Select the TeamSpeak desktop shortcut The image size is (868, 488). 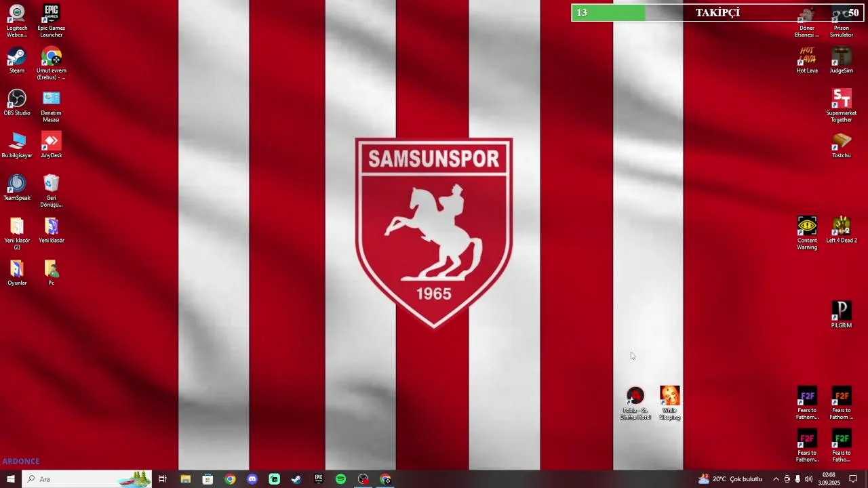pyautogui.click(x=17, y=188)
